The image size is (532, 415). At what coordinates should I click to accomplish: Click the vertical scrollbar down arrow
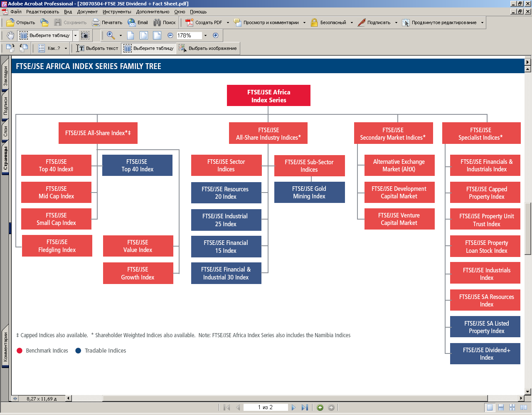[x=528, y=391]
